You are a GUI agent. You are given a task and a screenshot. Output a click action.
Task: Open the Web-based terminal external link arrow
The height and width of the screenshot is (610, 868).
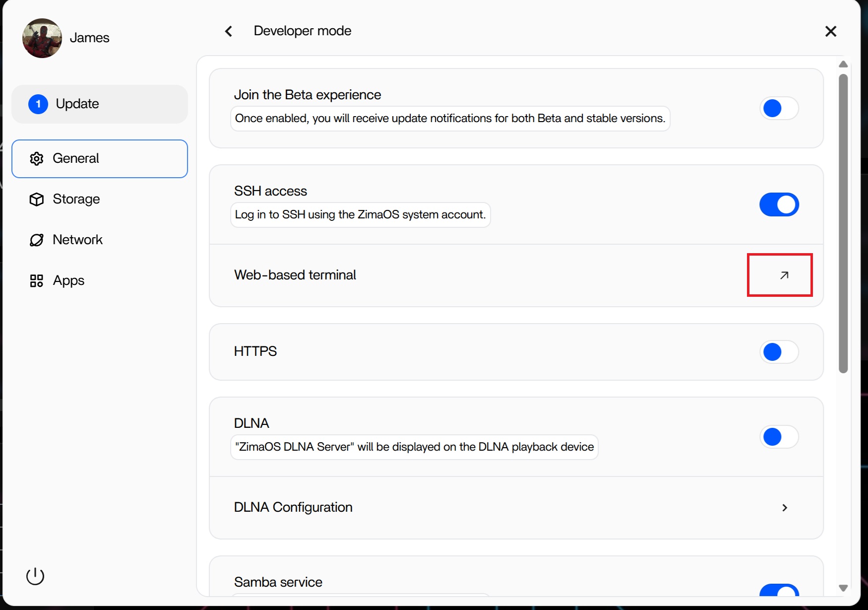[784, 275]
